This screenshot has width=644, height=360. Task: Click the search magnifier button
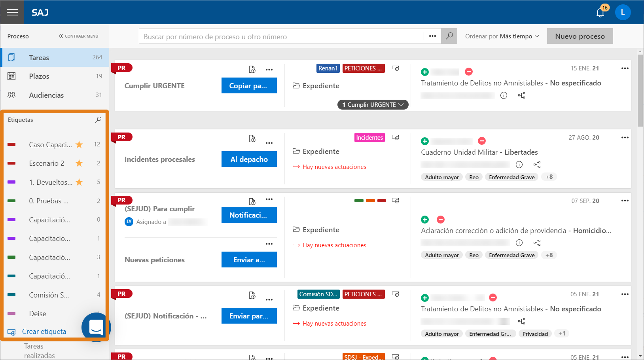[x=449, y=36]
